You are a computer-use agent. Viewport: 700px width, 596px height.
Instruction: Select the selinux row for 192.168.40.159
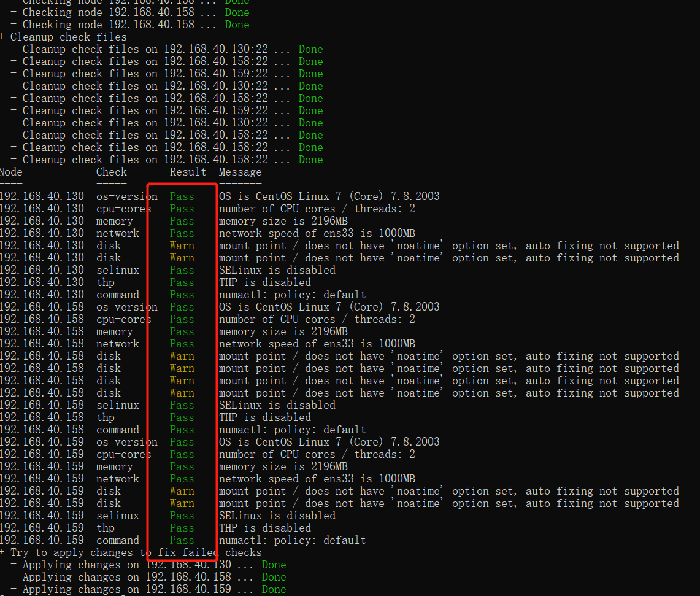(x=117, y=515)
